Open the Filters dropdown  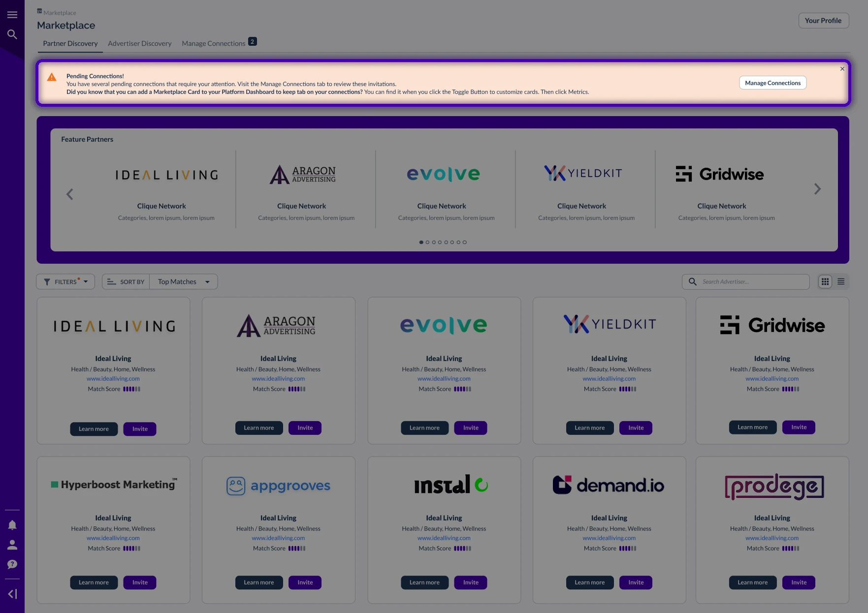[x=65, y=281]
